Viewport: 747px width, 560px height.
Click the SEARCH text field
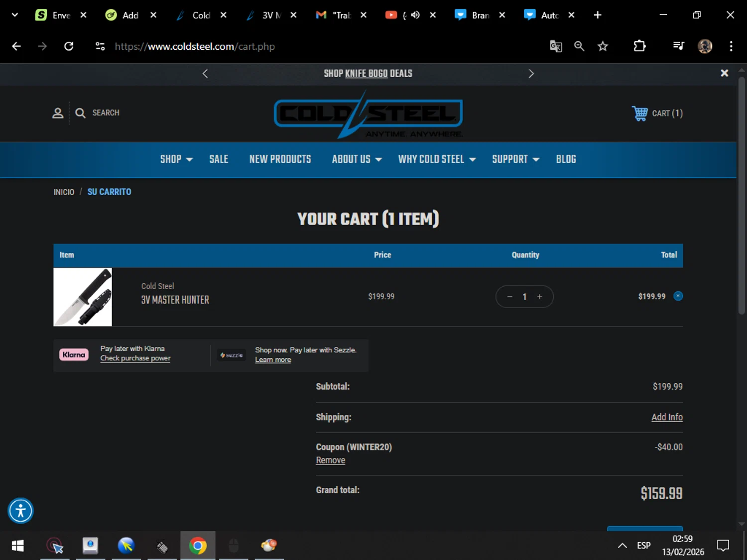point(106,113)
